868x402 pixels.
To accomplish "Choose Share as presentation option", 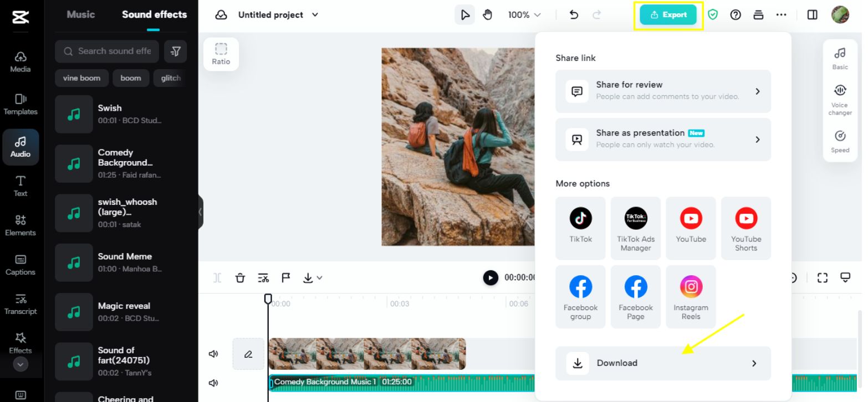I will [663, 140].
